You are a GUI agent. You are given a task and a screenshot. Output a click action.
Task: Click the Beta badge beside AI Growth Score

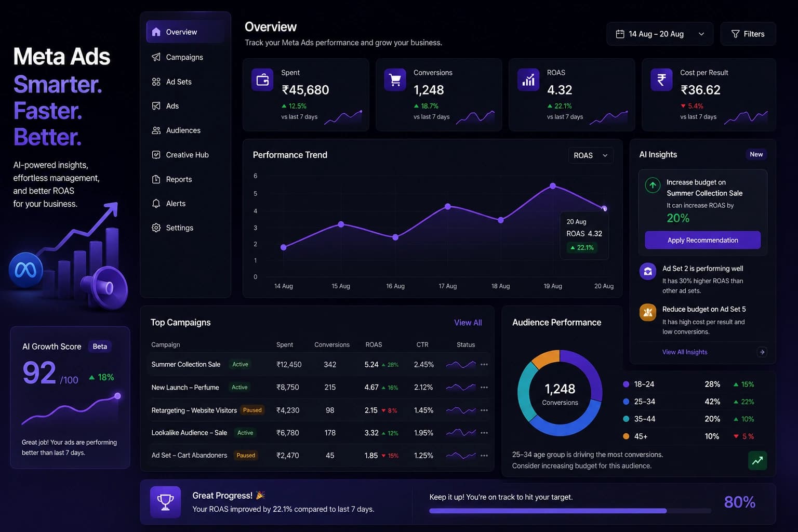[100, 347]
